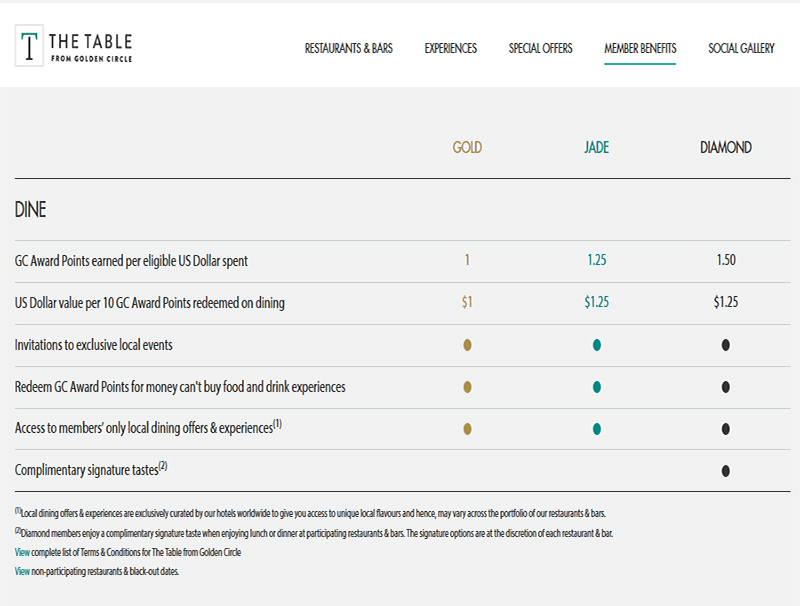Click Diamond dot in Redeem GC Award Points row
Screen dimensions: 800x606
[x=726, y=387]
